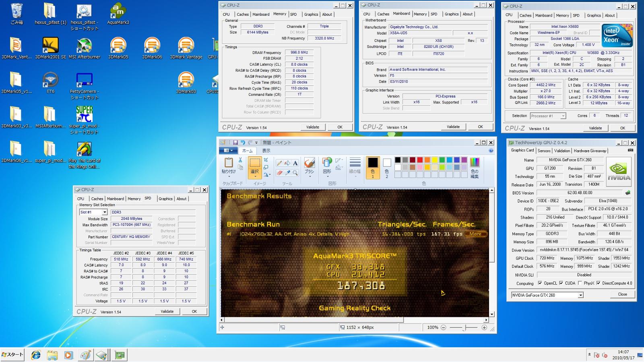Screen dimensions: 644x362
Task: Click Validate in the CPU-Z Memory window
Action: [313, 127]
